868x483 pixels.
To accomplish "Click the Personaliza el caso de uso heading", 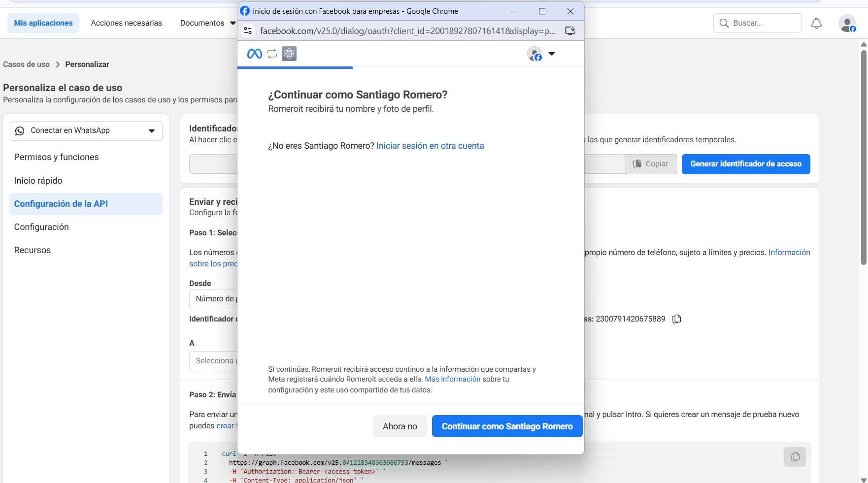I will point(63,88).
